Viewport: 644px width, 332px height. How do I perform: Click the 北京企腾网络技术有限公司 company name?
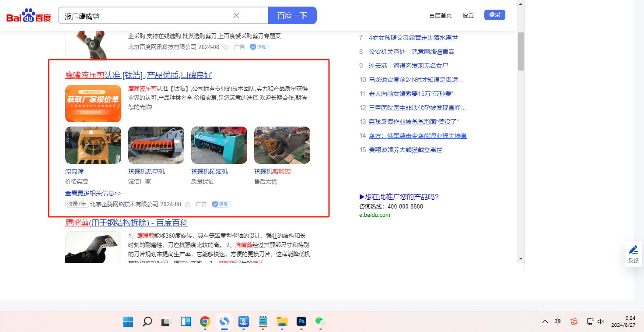124,204
